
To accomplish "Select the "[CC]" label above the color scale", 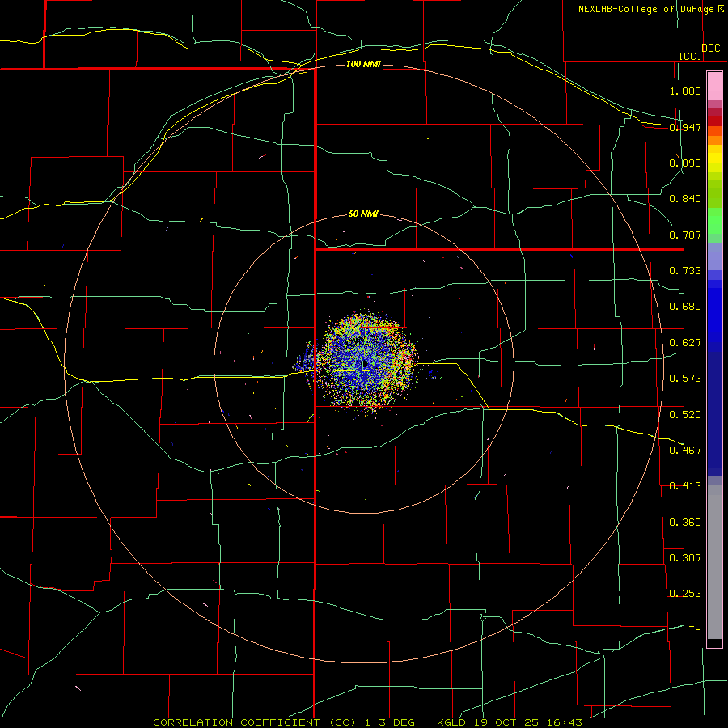I will click(691, 56).
